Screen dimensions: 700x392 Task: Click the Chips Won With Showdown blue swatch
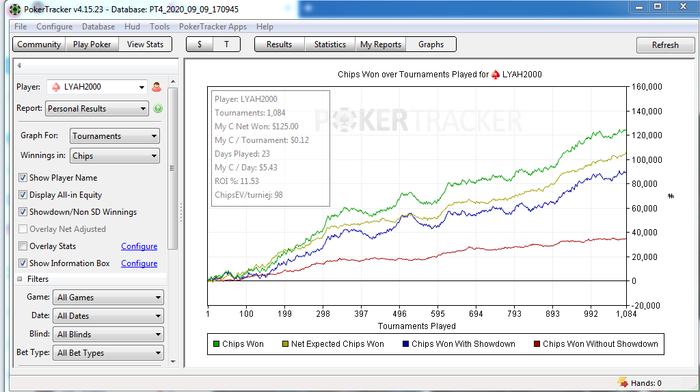[406, 344]
